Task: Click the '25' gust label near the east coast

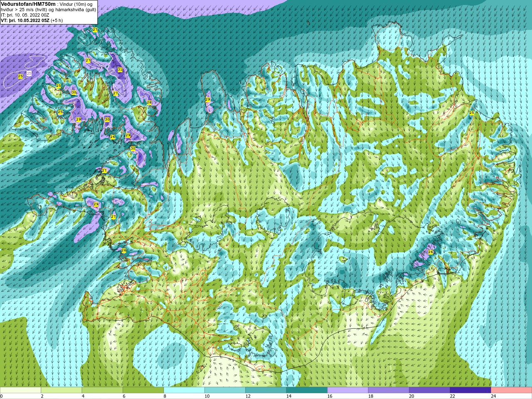Action: tap(472, 113)
